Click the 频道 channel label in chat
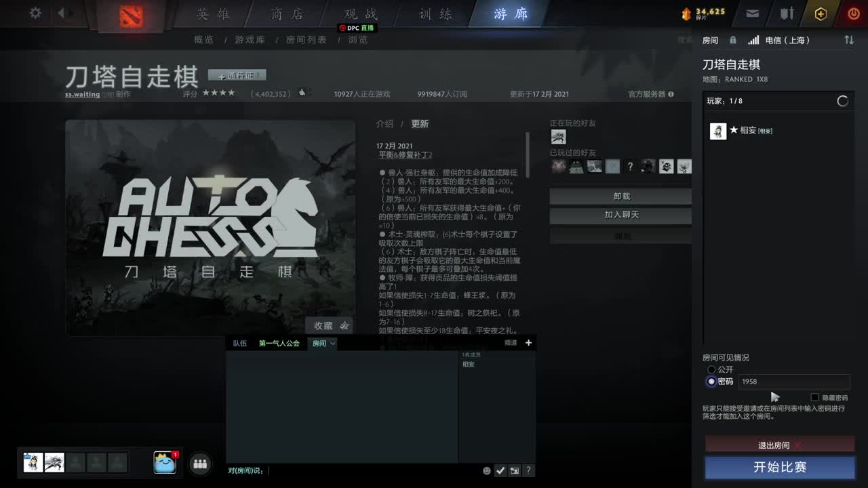 click(x=511, y=344)
